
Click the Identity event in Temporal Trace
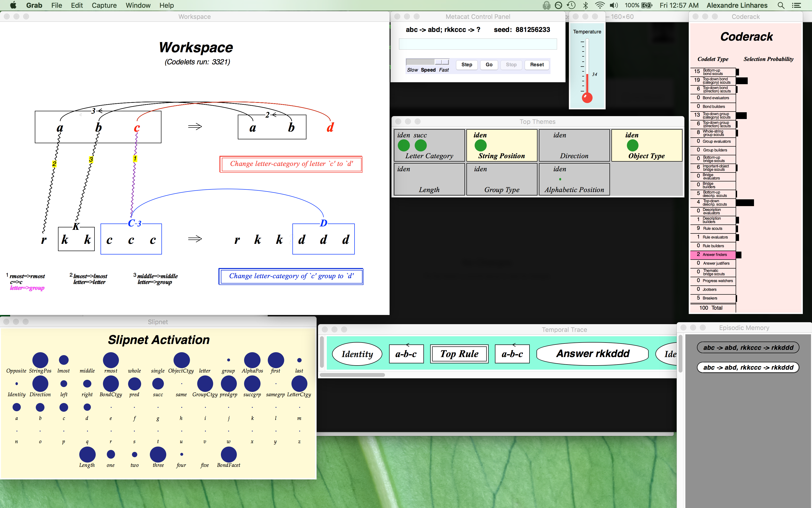[357, 354]
